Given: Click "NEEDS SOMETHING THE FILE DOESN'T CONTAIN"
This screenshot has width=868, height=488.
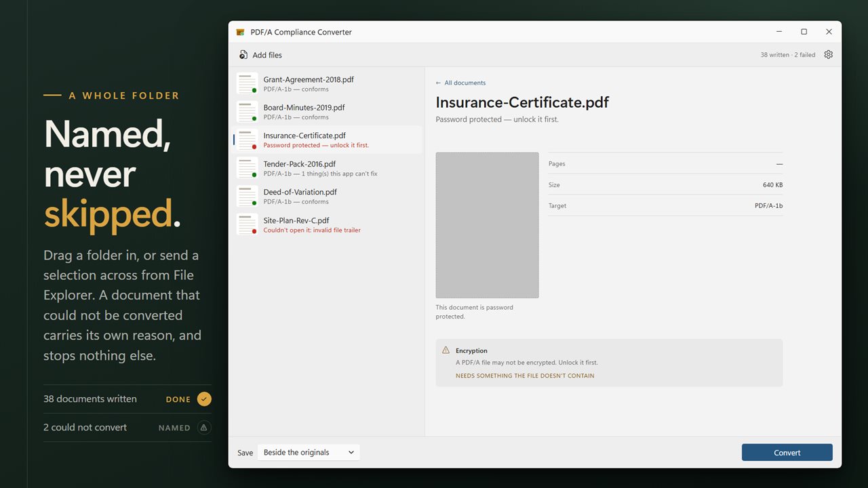Looking at the screenshot, I should click(x=525, y=375).
